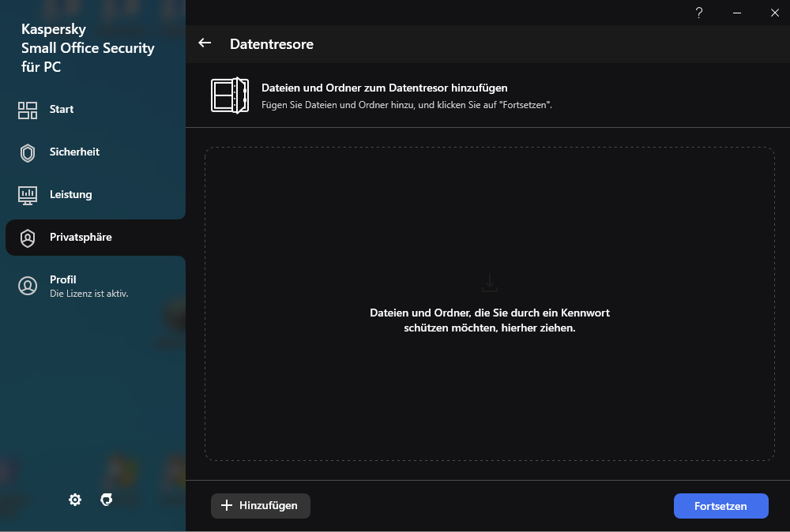This screenshot has height=532, width=790.
Task: Open settings via the gear icon
Action: click(75, 500)
